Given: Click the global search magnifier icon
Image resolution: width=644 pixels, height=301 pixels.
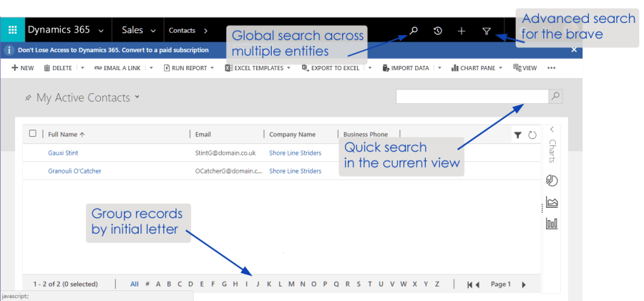Looking at the screenshot, I should coord(414,30).
